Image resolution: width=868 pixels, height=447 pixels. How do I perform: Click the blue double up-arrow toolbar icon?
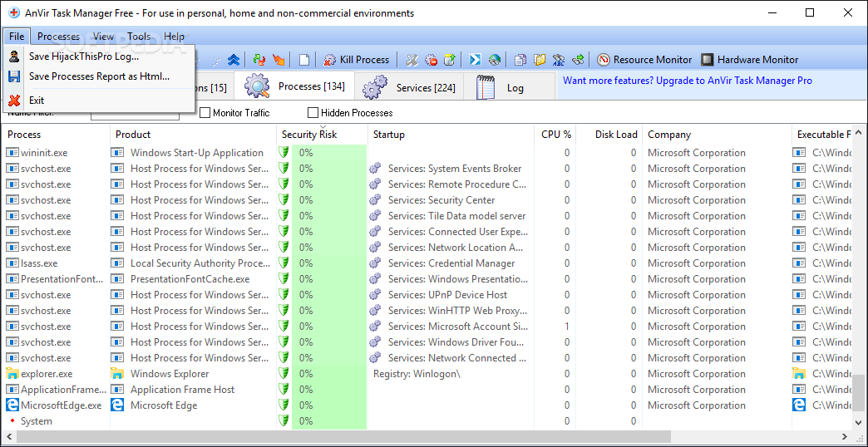click(x=234, y=60)
